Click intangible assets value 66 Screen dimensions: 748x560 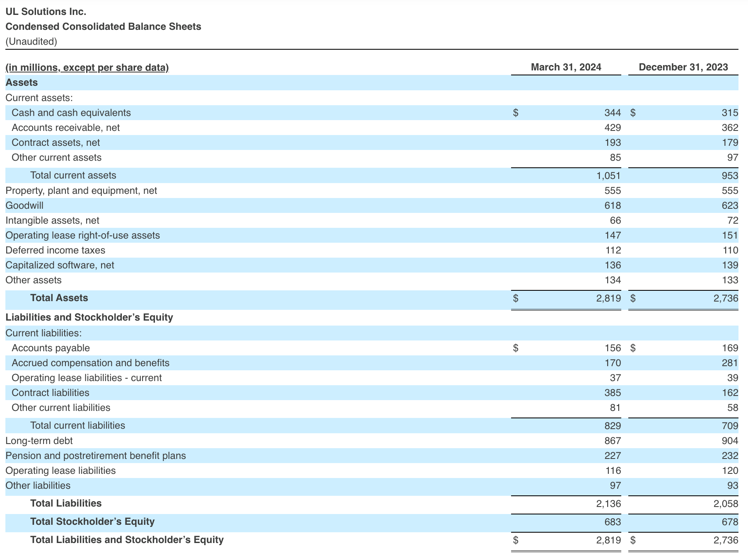615,220
